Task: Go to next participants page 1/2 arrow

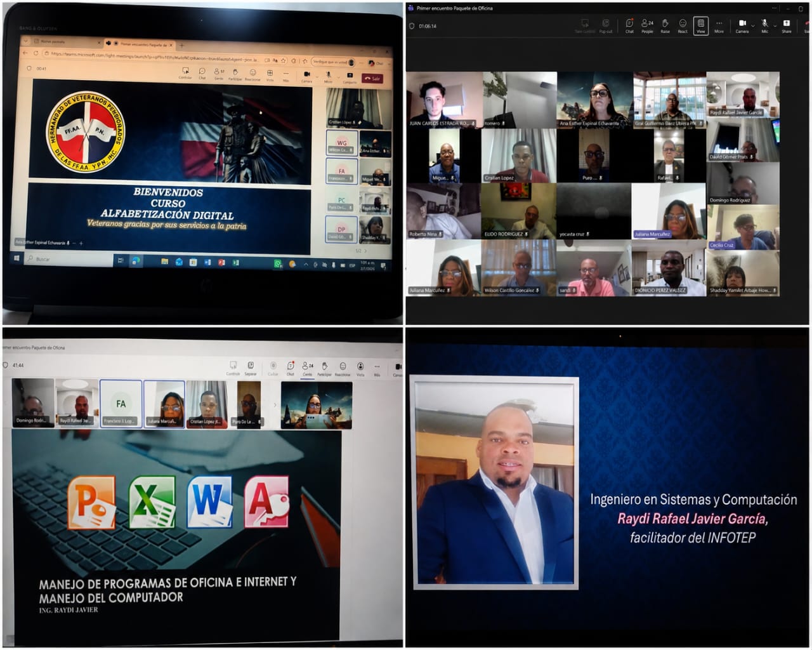Action: coord(366,251)
